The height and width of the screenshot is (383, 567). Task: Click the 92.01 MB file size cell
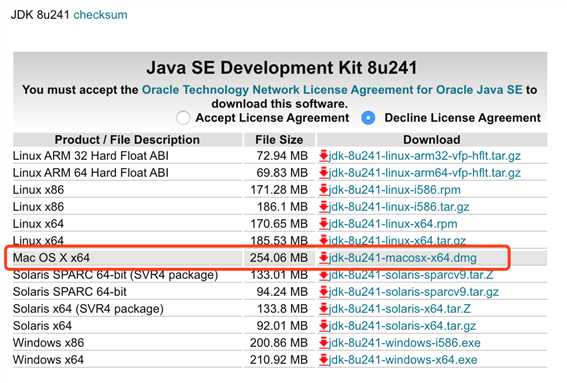pyautogui.click(x=282, y=326)
